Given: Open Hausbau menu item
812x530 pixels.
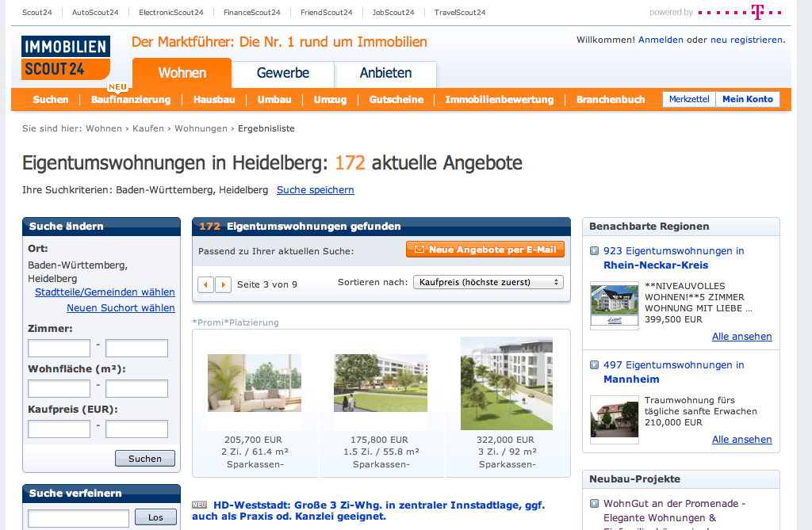Looking at the screenshot, I should pos(214,99).
